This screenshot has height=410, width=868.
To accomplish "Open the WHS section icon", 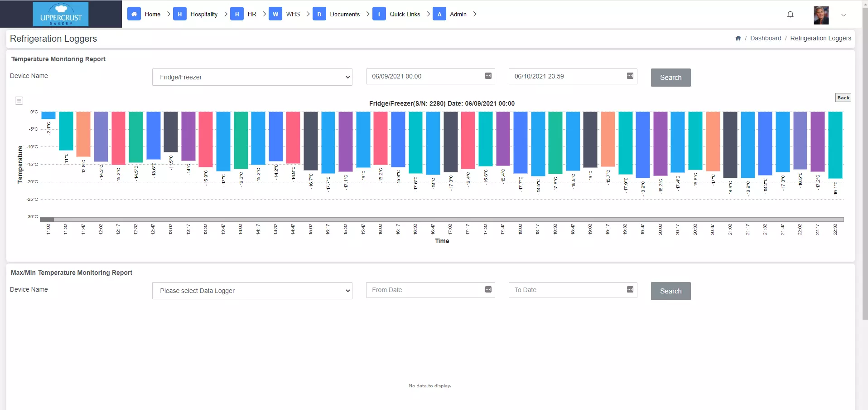I will coord(276,14).
